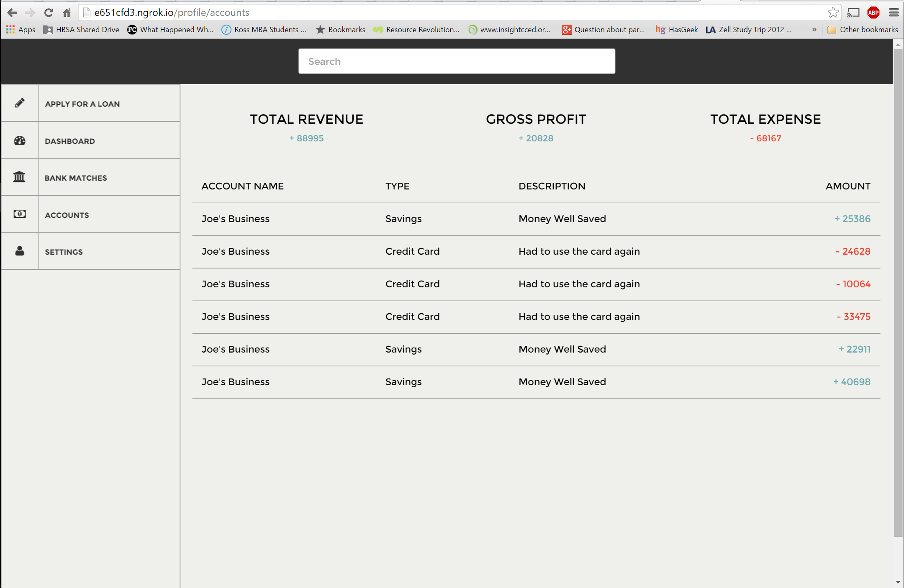
Task: Click the HBSA Shared Drive bookmark
Action: 81,30
